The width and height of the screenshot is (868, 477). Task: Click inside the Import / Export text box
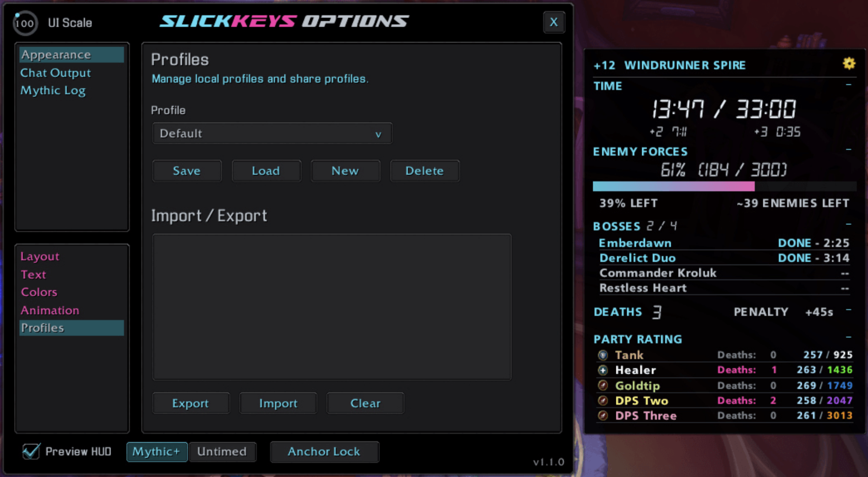(x=332, y=307)
